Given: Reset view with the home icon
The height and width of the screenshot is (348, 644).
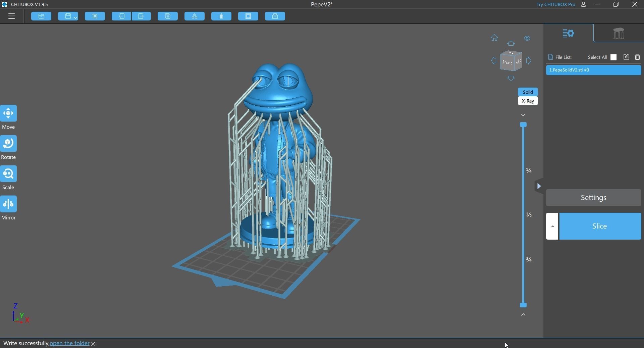Looking at the screenshot, I should (x=494, y=38).
